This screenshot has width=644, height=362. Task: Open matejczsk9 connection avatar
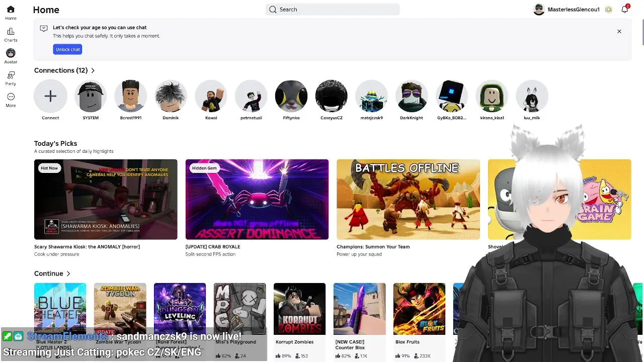[x=371, y=96]
